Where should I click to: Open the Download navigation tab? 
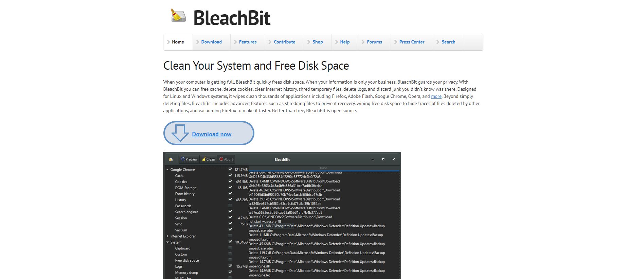click(x=211, y=42)
